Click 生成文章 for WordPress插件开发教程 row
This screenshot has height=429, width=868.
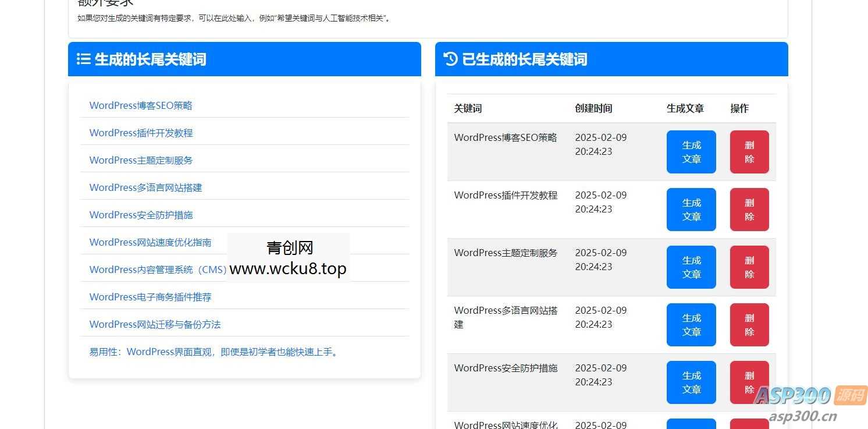[691, 210]
